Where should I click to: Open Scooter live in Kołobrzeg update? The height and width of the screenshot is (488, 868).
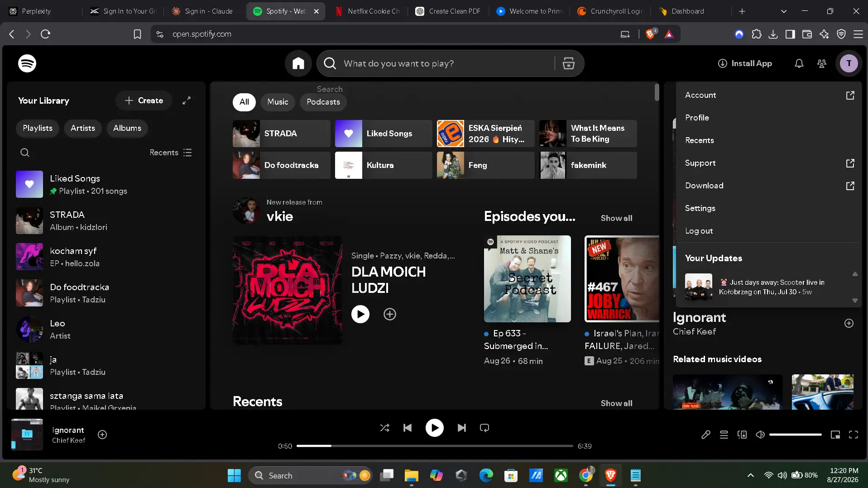tap(765, 287)
